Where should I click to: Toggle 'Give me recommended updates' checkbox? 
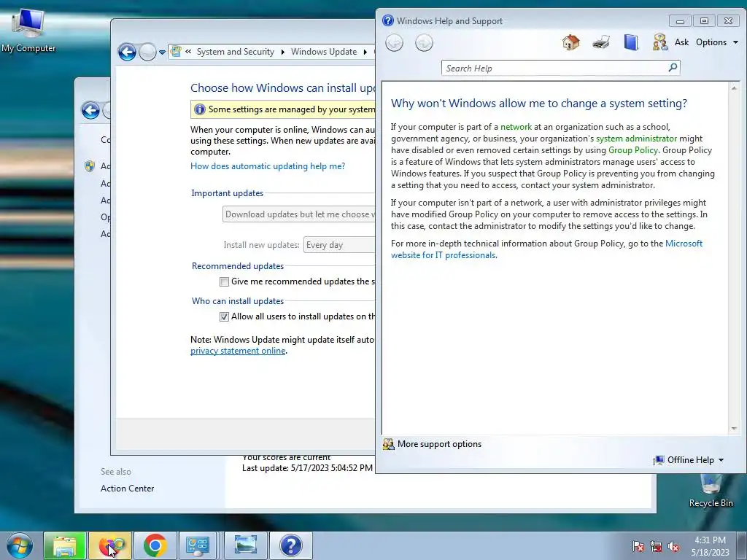pyautogui.click(x=224, y=282)
